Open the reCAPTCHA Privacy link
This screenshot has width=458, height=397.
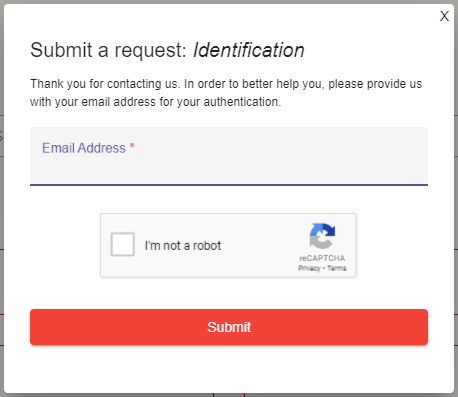click(x=309, y=268)
